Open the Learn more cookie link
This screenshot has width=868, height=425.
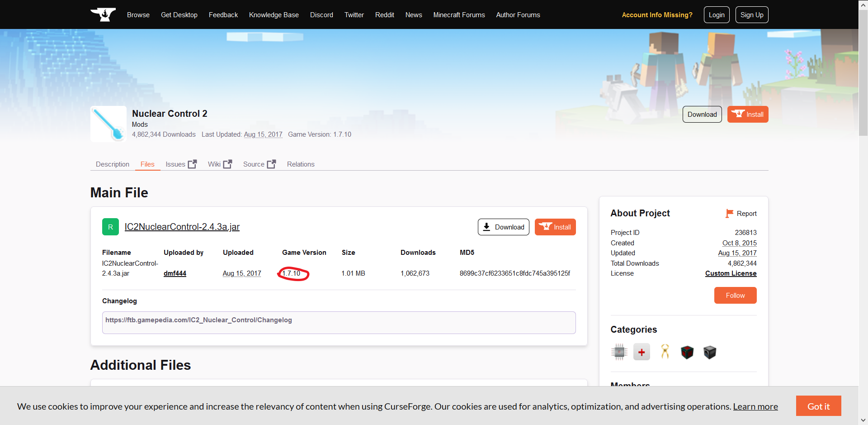[755, 406]
